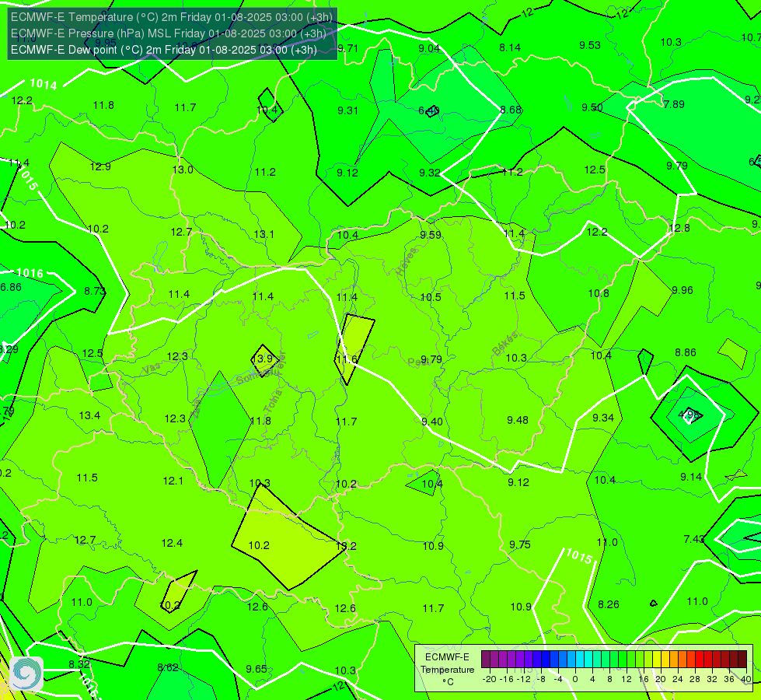Click the 10.8 temperature value
This screenshot has width=761, height=700.
click(599, 293)
